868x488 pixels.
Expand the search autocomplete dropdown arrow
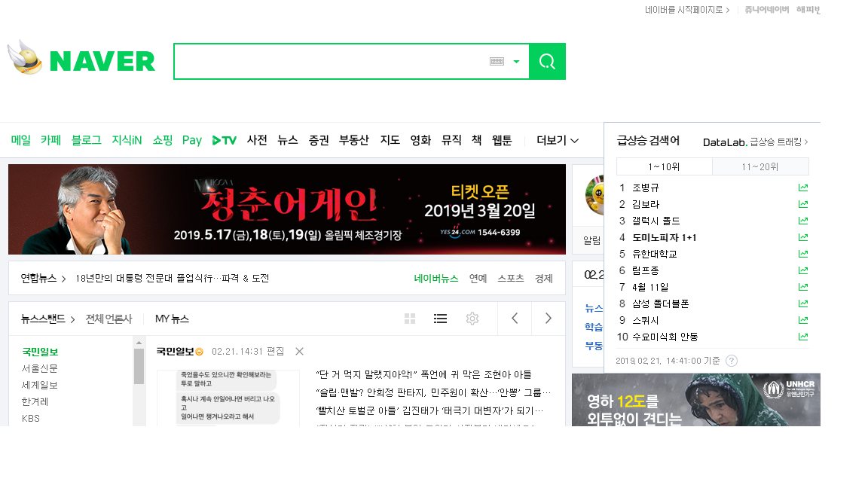click(516, 62)
